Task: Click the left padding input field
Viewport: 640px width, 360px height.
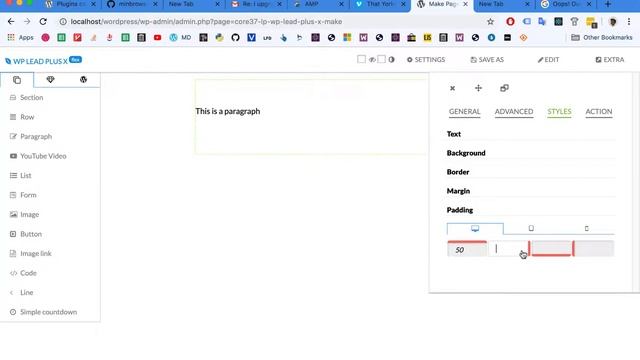Action: (594, 249)
